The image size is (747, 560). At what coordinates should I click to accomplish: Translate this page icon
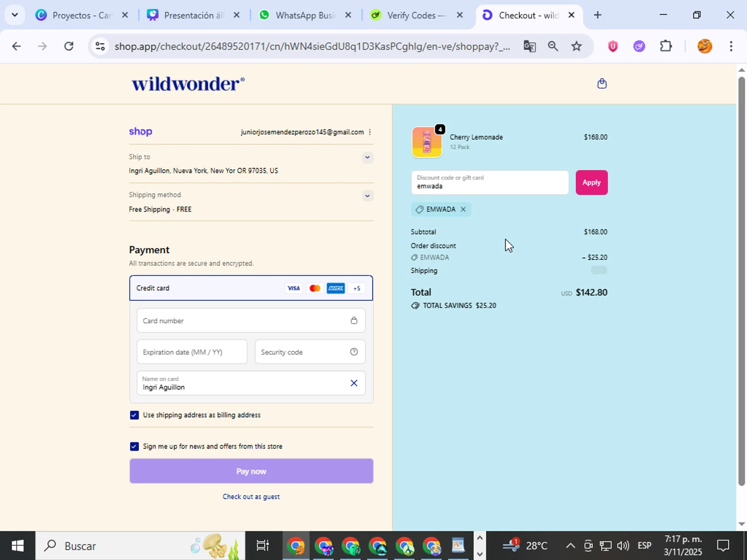click(529, 46)
